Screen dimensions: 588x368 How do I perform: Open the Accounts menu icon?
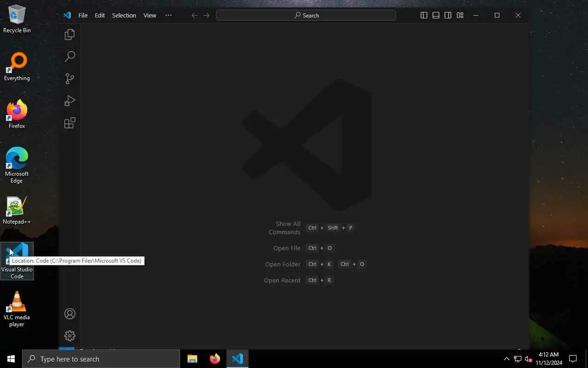point(70,314)
